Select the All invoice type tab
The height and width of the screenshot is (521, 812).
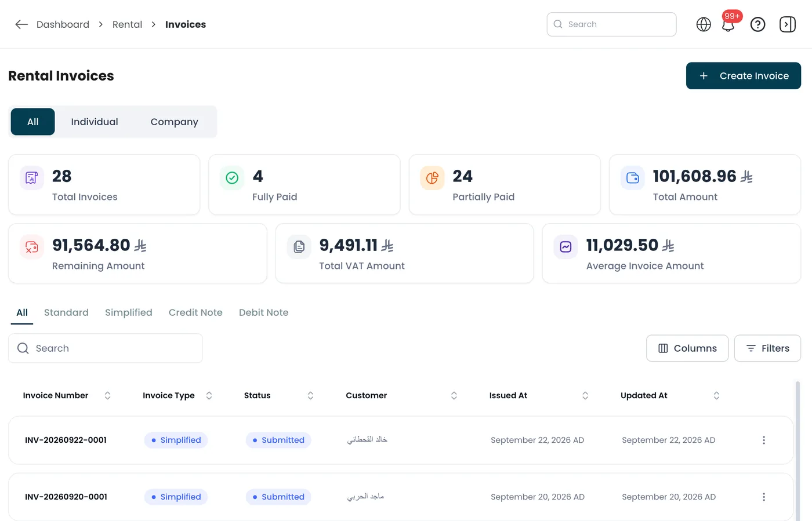(x=22, y=313)
